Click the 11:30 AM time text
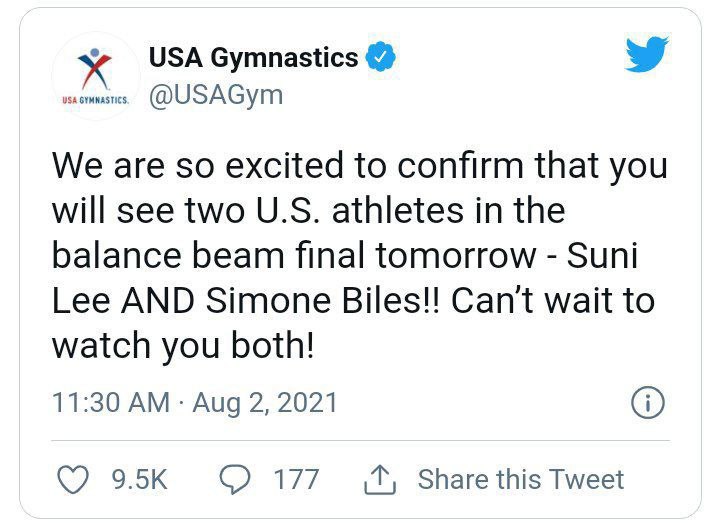 click(110, 403)
